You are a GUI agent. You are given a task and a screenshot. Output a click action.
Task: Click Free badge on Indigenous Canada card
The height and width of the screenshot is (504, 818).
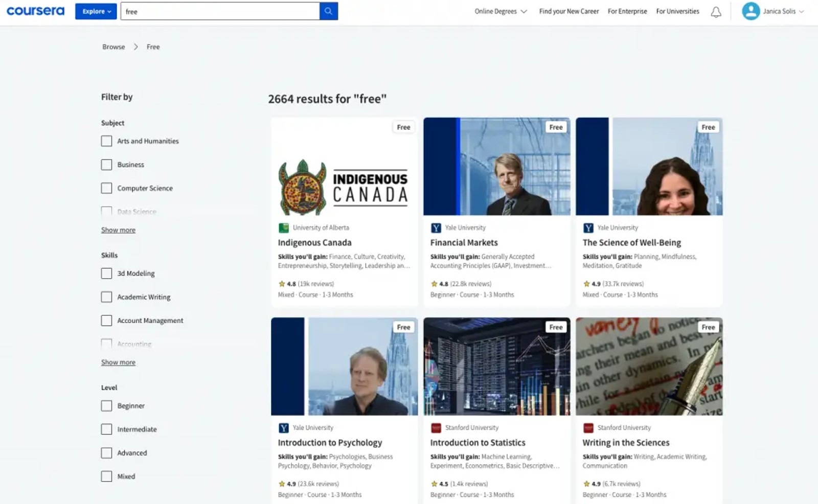tap(403, 127)
